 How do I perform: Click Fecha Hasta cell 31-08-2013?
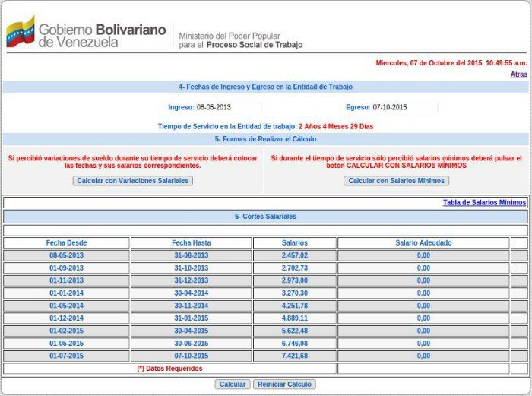click(192, 255)
